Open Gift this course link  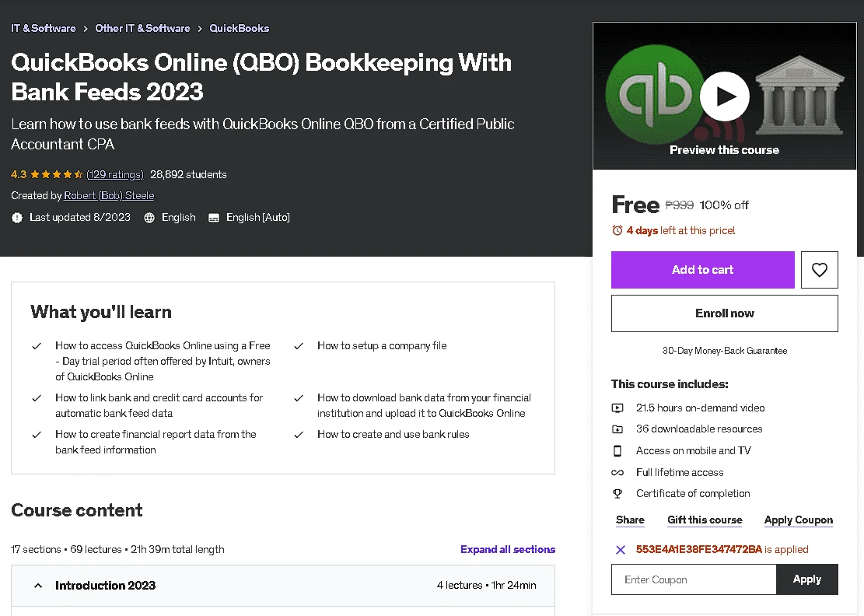pyautogui.click(x=705, y=520)
